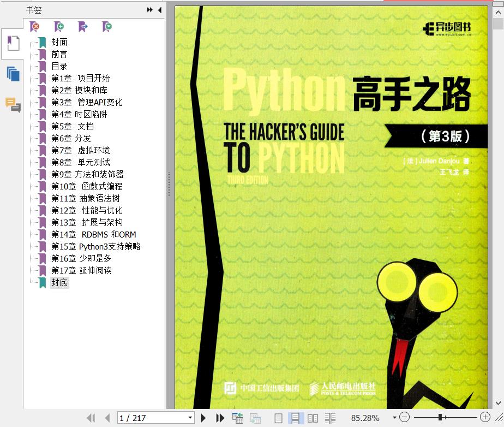
Task: Jump to 第4章 时区陷阱 bookmark
Action: pos(80,114)
